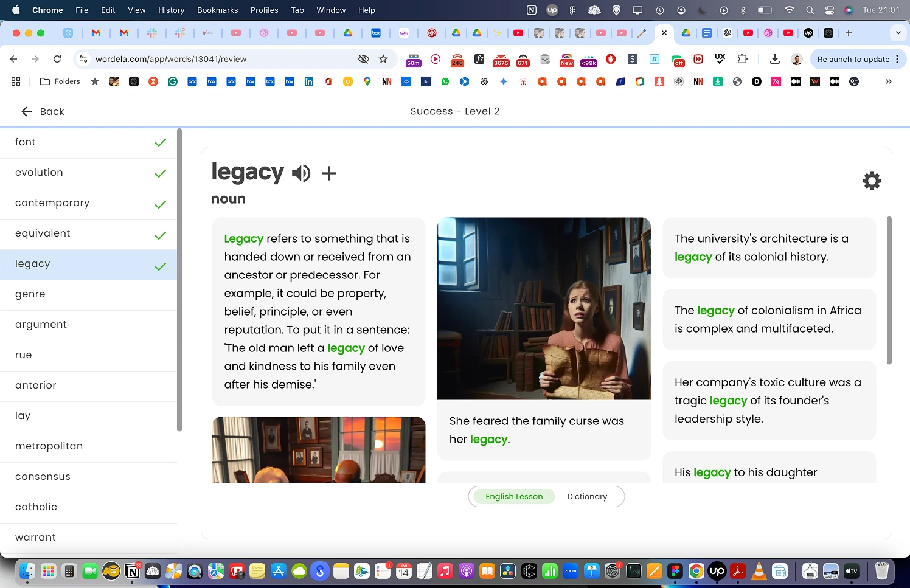The height and width of the screenshot is (588, 910).
Task: Click the lesson content scrollbar
Action: pos(889,291)
